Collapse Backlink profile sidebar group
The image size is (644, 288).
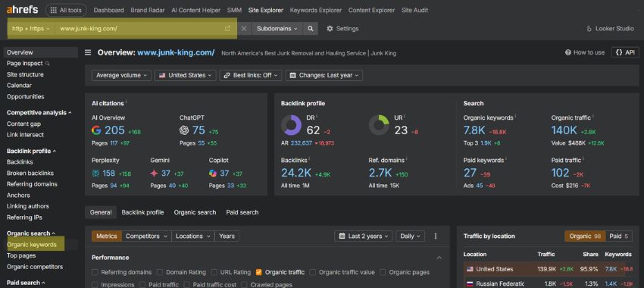point(31,151)
